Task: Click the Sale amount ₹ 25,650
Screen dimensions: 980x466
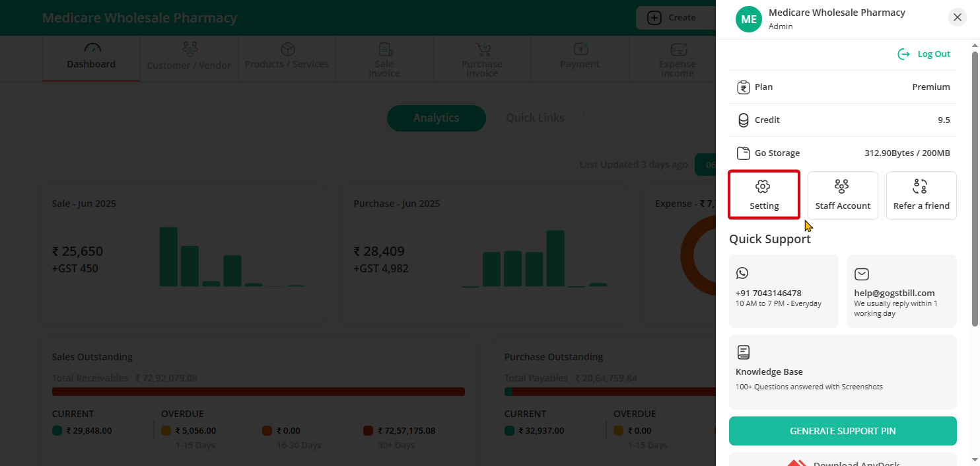Action: pos(77,251)
